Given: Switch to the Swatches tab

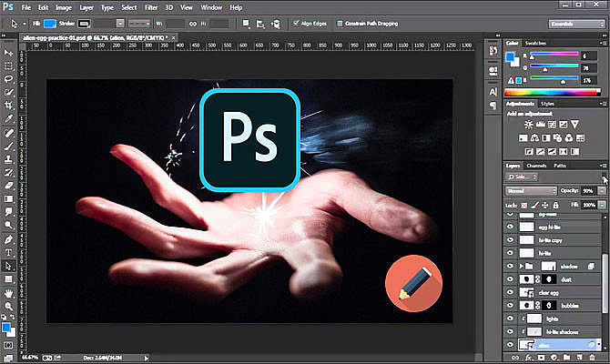Looking at the screenshot, I should pyautogui.click(x=535, y=43).
